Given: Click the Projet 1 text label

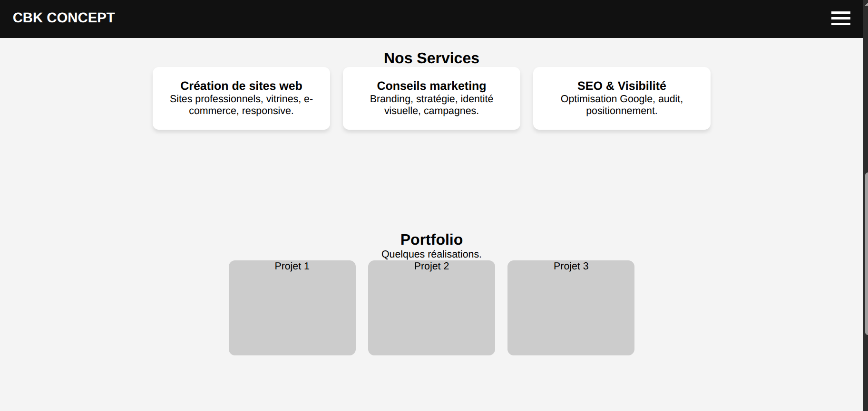Looking at the screenshot, I should point(292,266).
